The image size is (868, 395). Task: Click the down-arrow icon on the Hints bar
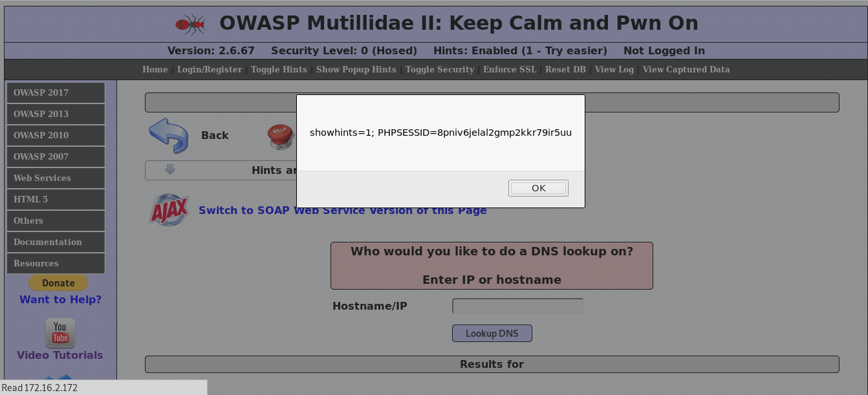[x=169, y=169]
